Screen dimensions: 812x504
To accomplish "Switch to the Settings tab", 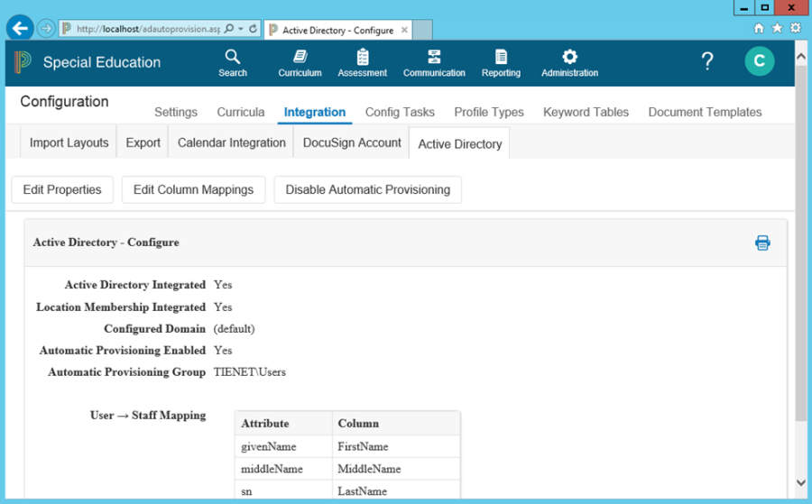I will click(176, 113).
